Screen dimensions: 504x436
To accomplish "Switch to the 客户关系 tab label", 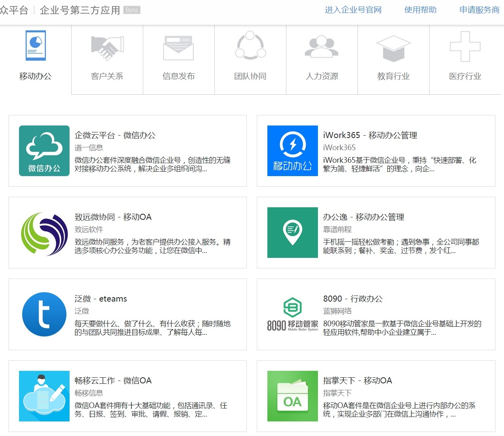I will coord(107,76).
